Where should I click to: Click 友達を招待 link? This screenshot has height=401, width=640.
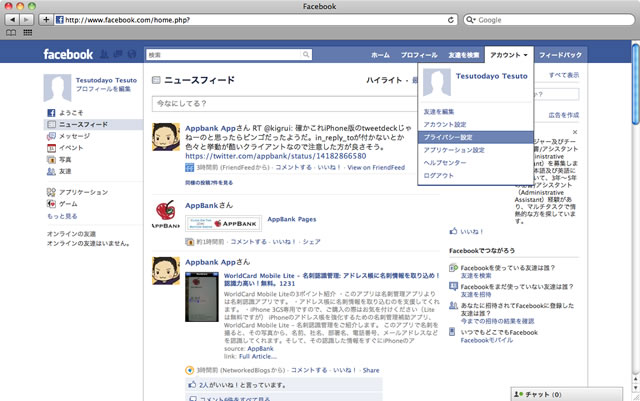tap(476, 294)
